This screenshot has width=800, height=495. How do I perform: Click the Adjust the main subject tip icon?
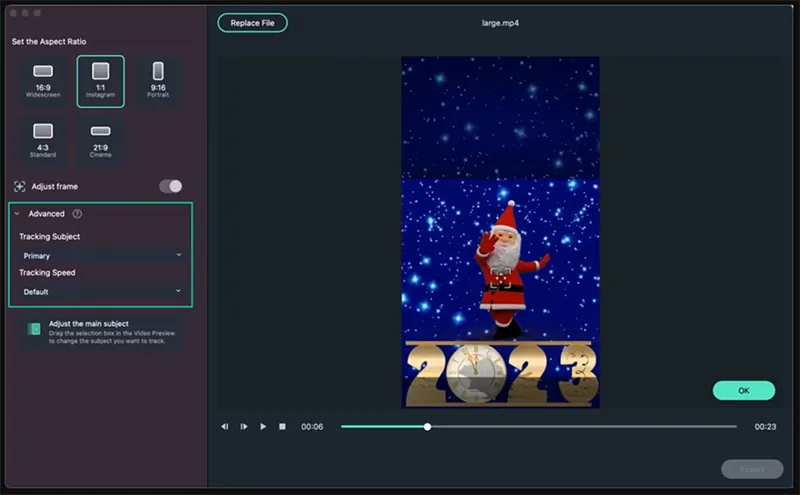click(34, 329)
